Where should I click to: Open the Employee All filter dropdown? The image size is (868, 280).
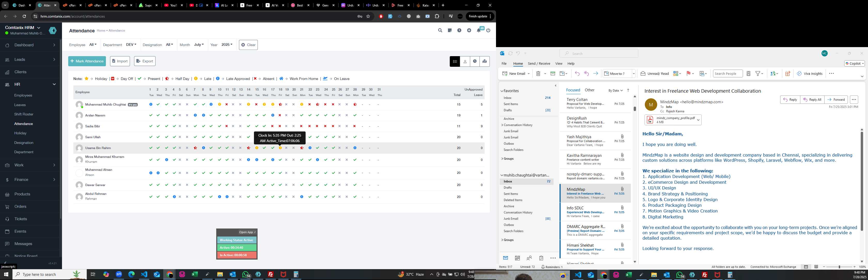[93, 45]
